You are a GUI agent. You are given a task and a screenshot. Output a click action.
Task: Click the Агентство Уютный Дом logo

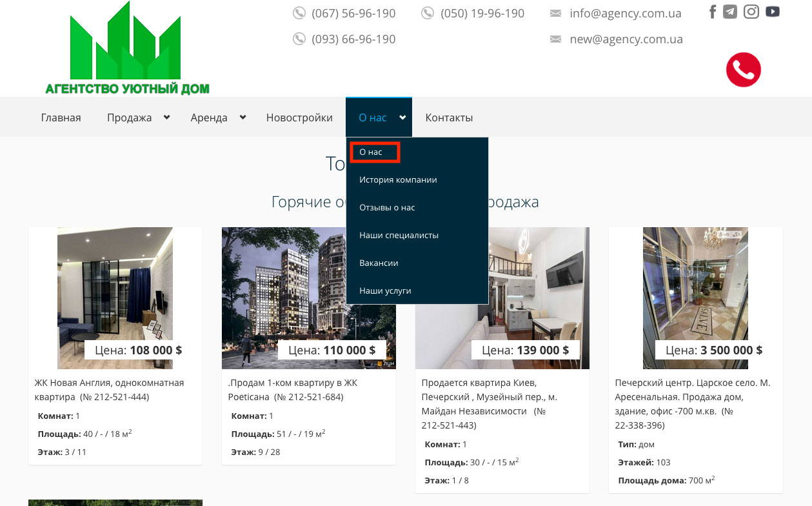[127, 50]
